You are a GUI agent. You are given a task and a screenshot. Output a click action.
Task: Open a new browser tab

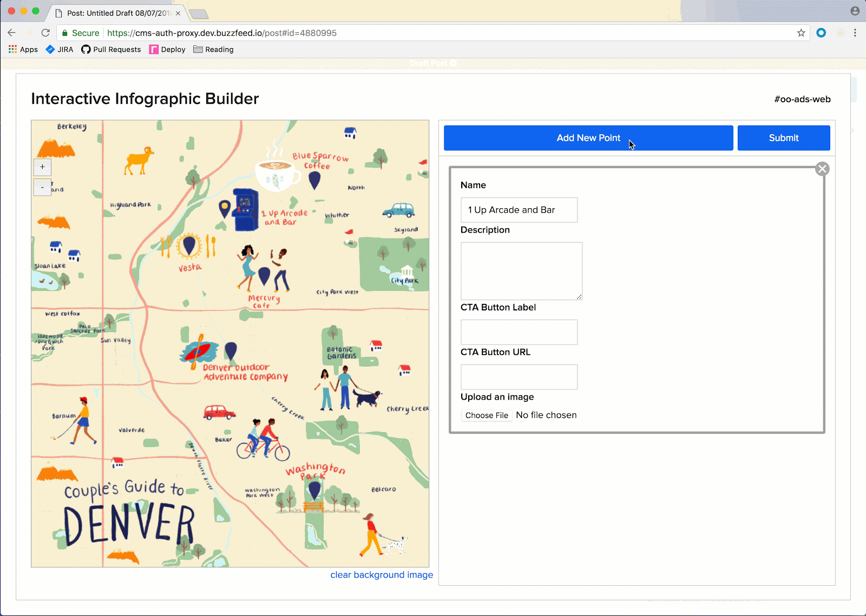tap(199, 14)
